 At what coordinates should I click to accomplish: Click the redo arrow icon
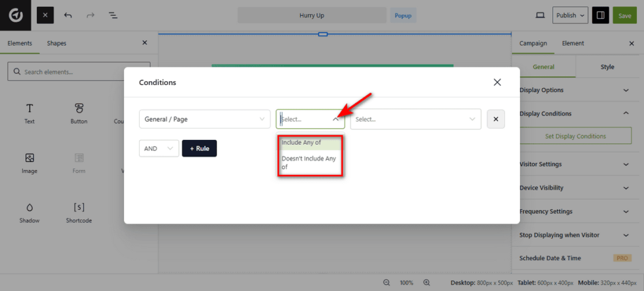pyautogui.click(x=91, y=15)
